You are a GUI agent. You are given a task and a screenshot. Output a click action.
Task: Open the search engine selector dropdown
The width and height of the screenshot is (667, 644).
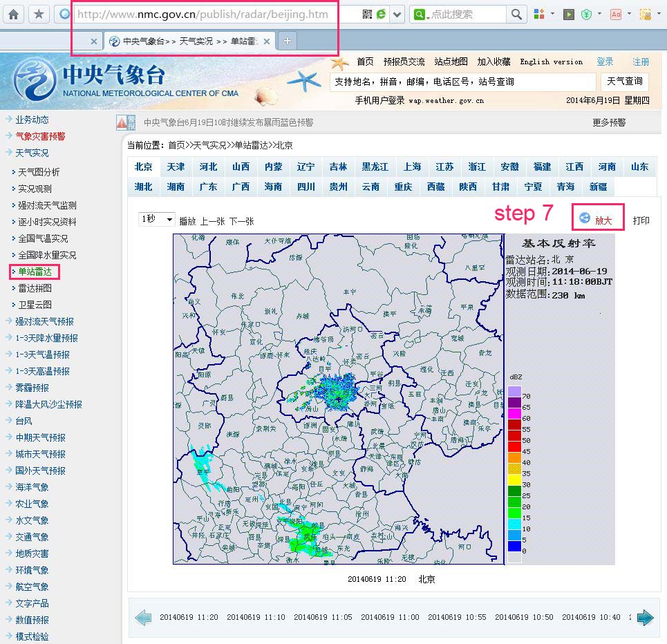[420, 15]
